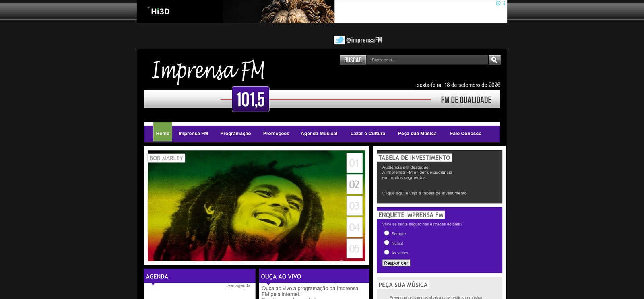Show slide 03 in the slideshow

click(x=354, y=206)
